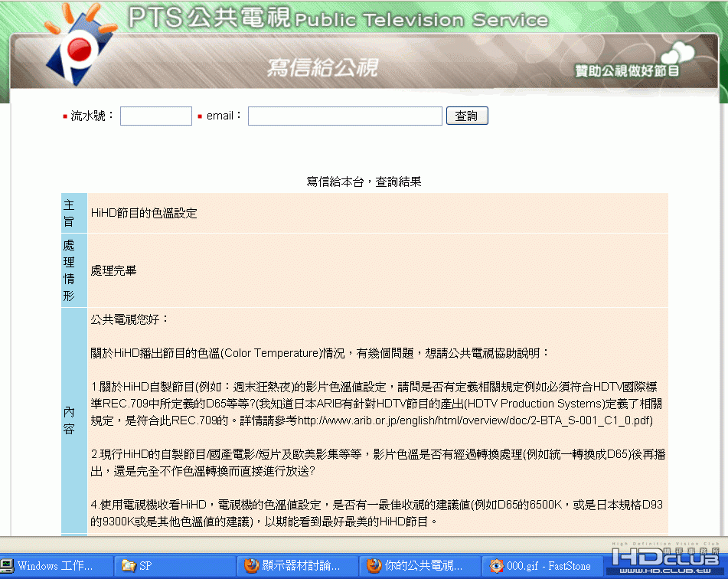
Task: Click the 處理情形 row header cell
Action: click(74, 270)
